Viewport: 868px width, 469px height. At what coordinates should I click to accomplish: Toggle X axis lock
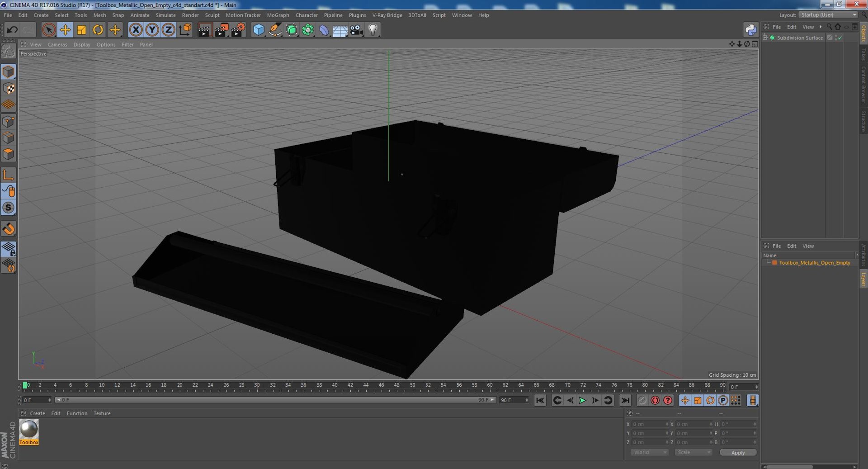(x=136, y=30)
